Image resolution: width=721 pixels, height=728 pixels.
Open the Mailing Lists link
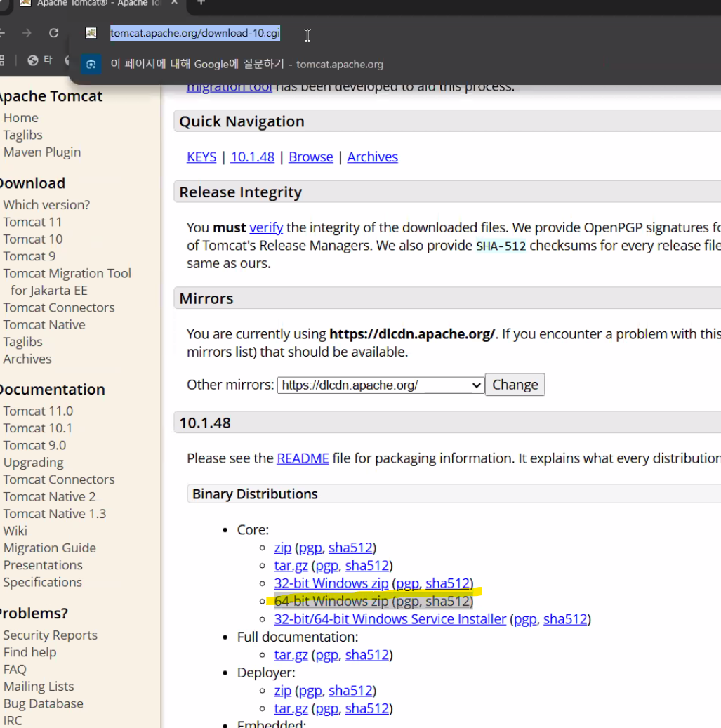(39, 687)
